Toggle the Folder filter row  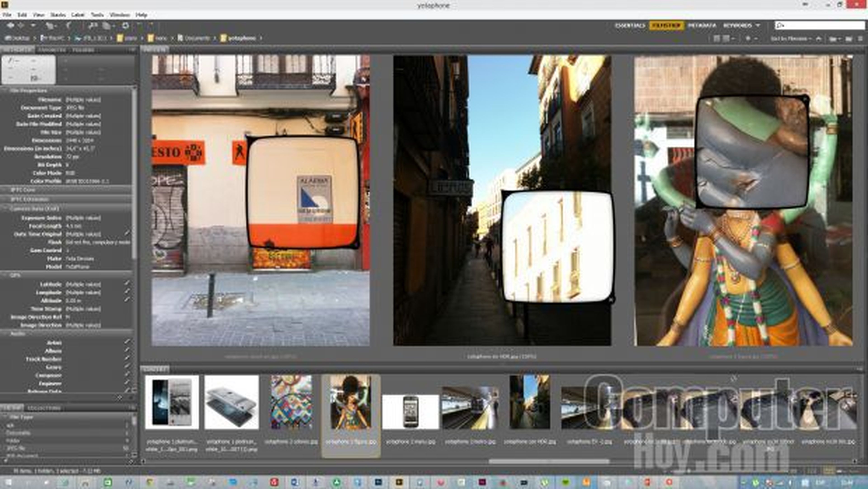point(66,440)
